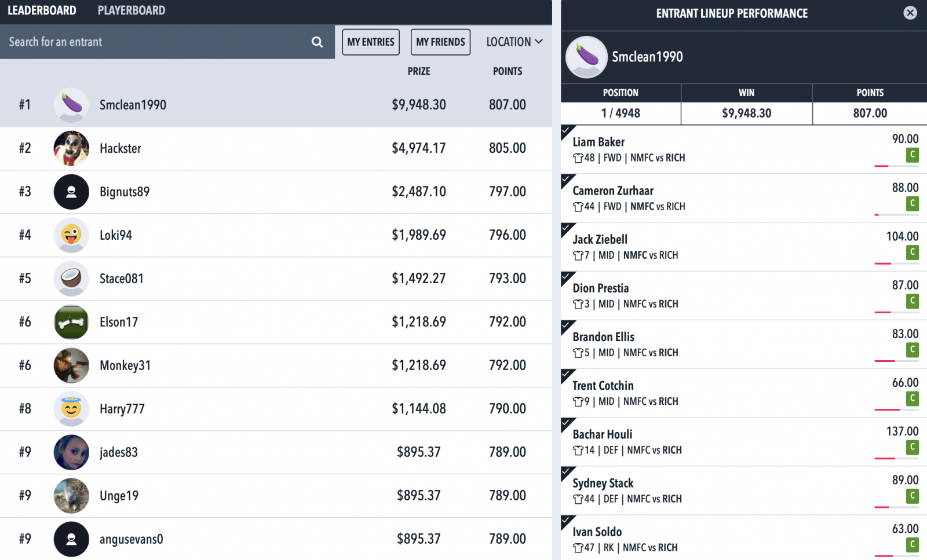
Task: Click the green C badge for Trent Cotchin
Action: (x=913, y=398)
